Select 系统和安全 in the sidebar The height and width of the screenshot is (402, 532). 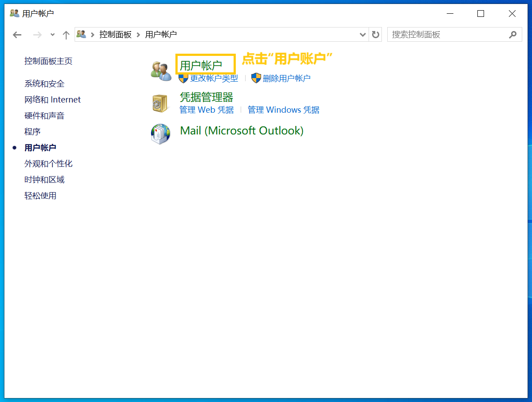tap(44, 84)
